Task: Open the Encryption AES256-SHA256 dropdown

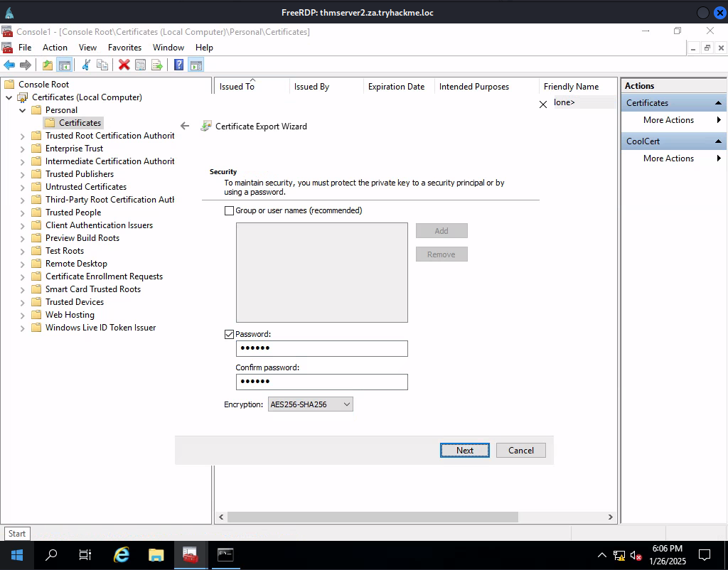Action: pos(310,404)
